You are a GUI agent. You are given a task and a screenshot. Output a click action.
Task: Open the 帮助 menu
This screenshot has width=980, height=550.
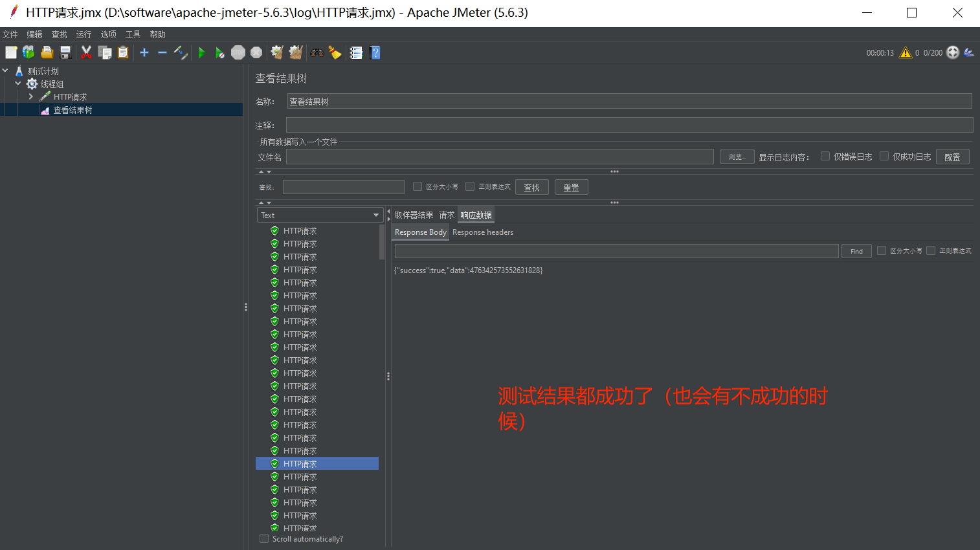point(157,34)
